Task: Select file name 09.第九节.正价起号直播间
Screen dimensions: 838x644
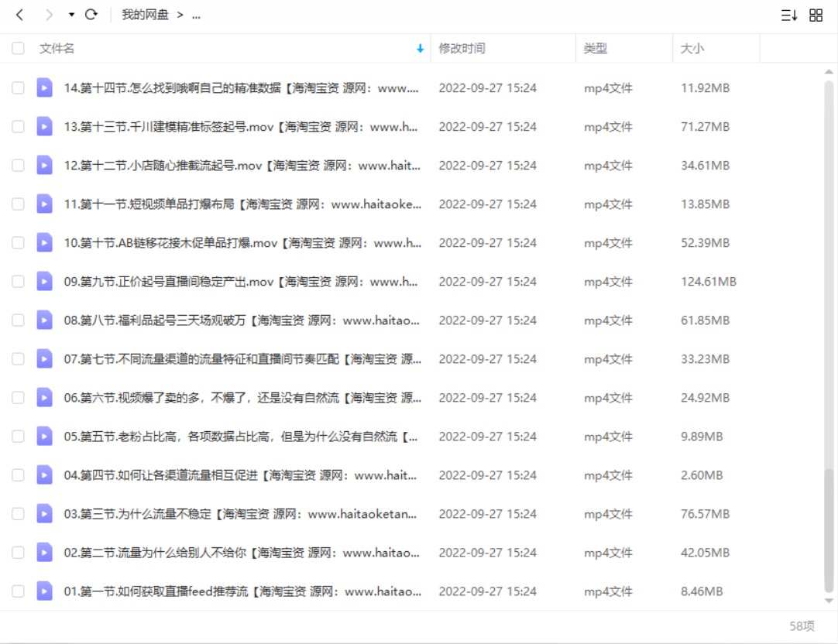Action: [241, 282]
